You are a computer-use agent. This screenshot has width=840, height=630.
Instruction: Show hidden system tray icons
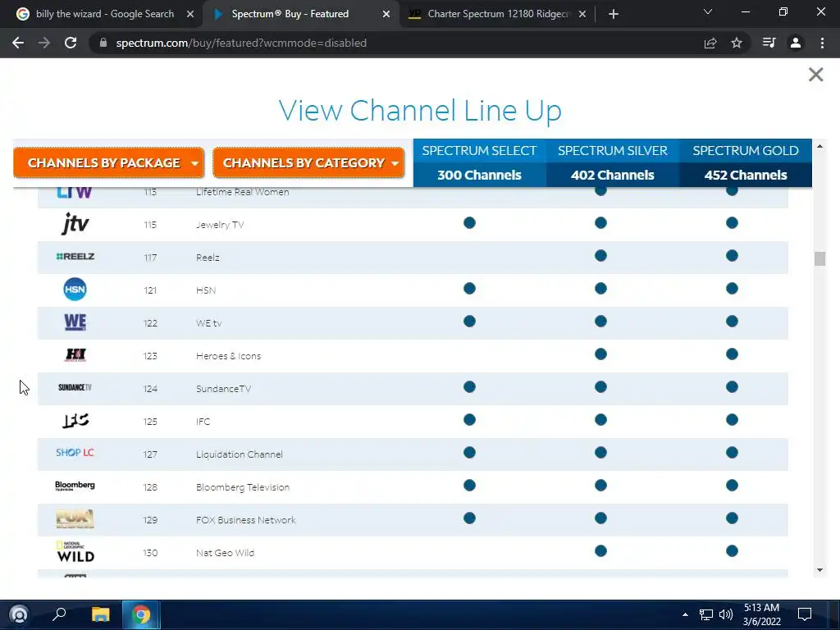685,614
